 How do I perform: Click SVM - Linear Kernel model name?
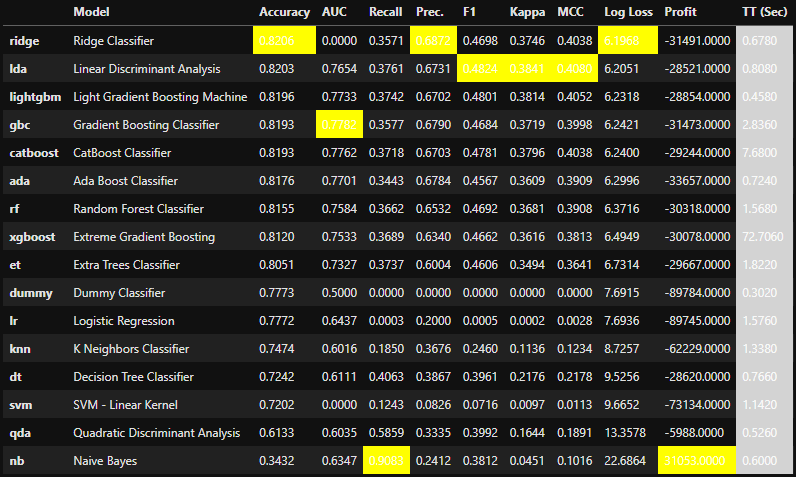pyautogui.click(x=125, y=405)
